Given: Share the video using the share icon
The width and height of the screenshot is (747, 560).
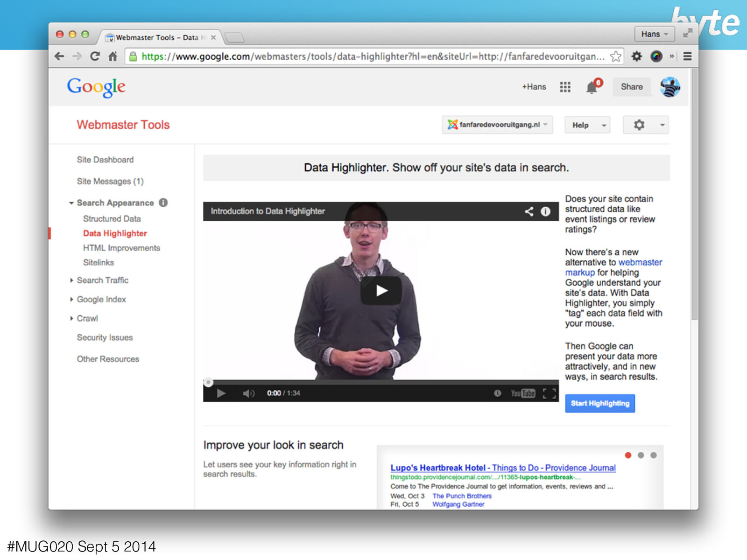Looking at the screenshot, I should (x=529, y=211).
